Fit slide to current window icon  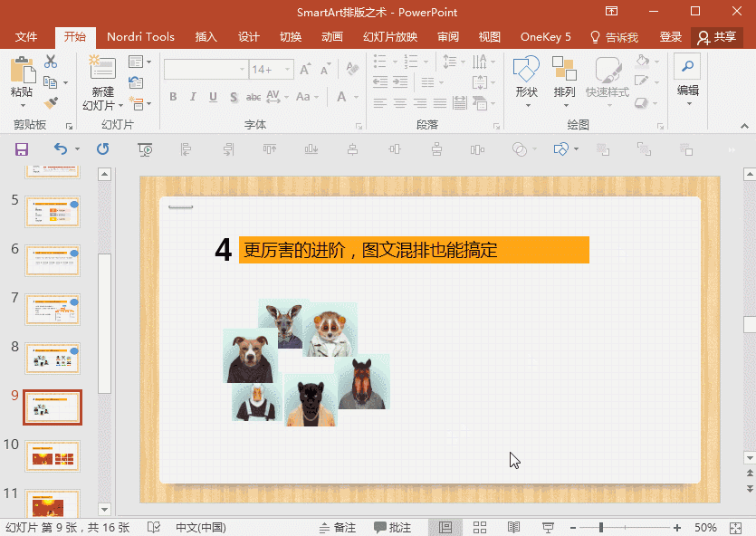pyautogui.click(x=736, y=528)
